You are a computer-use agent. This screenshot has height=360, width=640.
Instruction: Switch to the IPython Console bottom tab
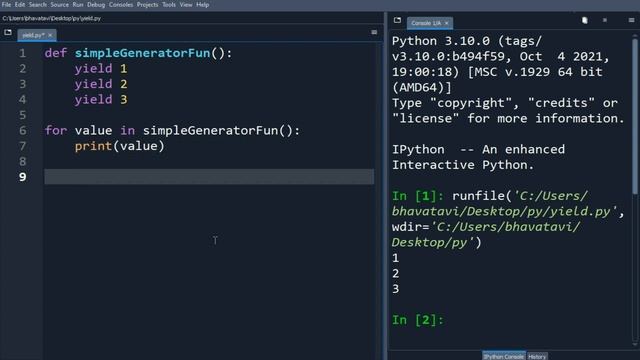[504, 356]
